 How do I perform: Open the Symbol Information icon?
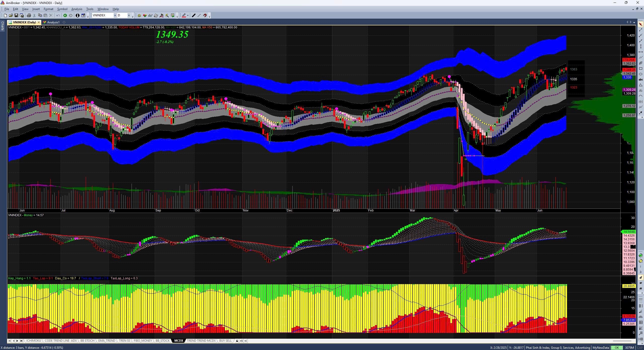pos(77,16)
